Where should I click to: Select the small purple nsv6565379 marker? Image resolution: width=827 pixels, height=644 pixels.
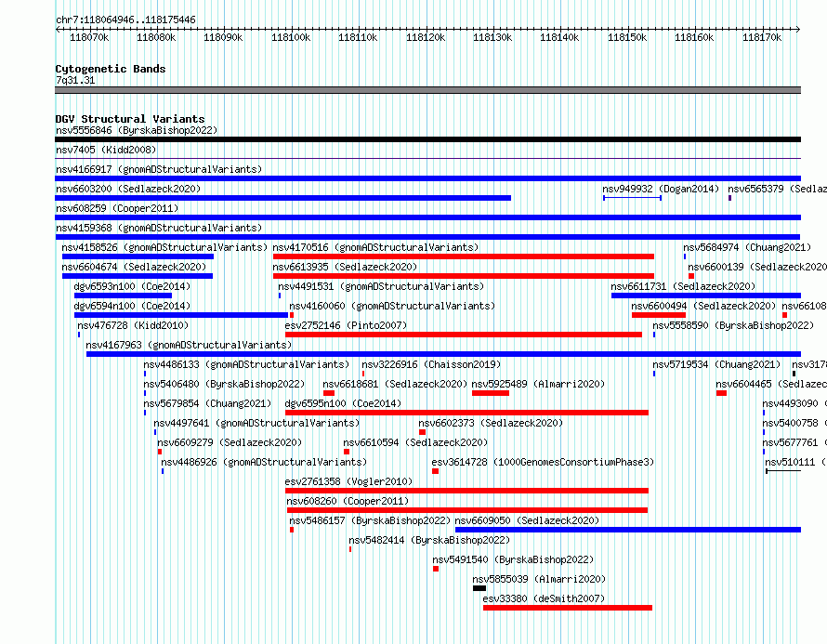[x=730, y=198]
